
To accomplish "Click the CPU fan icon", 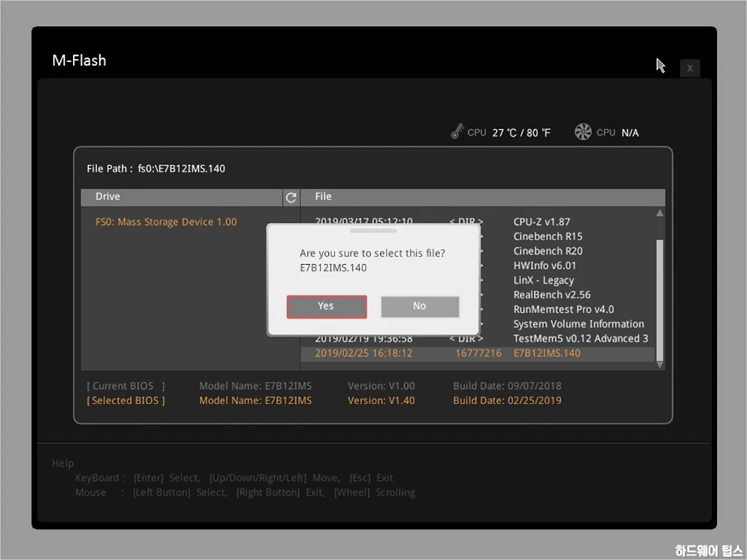I will [583, 132].
